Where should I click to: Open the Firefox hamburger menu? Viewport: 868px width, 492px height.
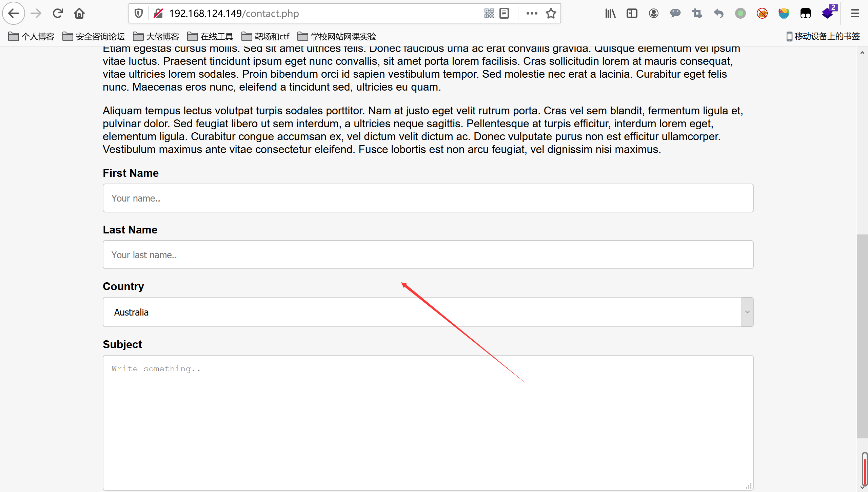(855, 14)
